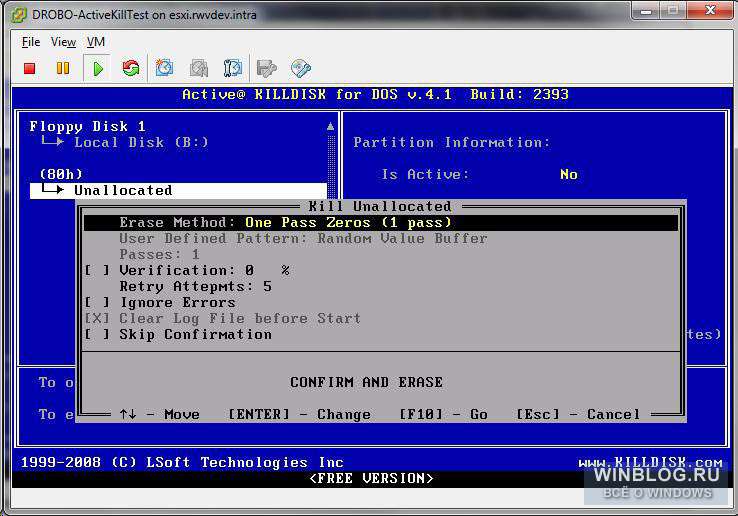Click the [F10] - Go hint

pyautogui.click(x=443, y=414)
